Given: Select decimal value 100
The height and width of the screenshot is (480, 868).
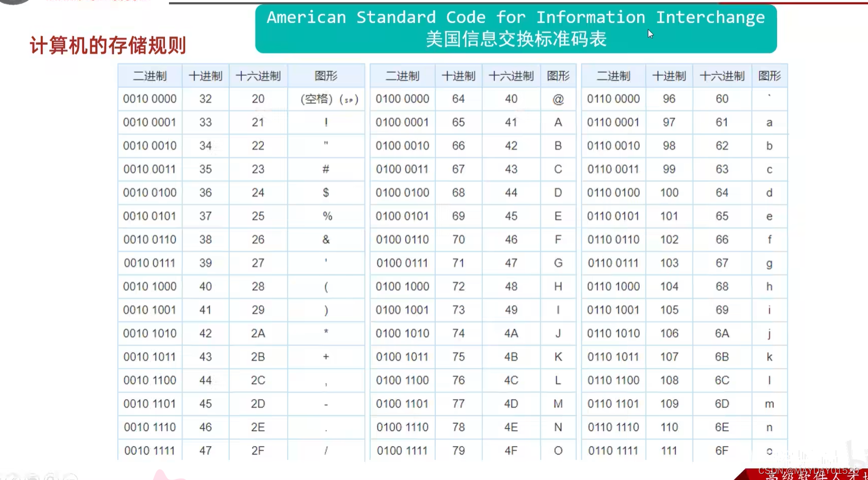Looking at the screenshot, I should (x=670, y=193).
